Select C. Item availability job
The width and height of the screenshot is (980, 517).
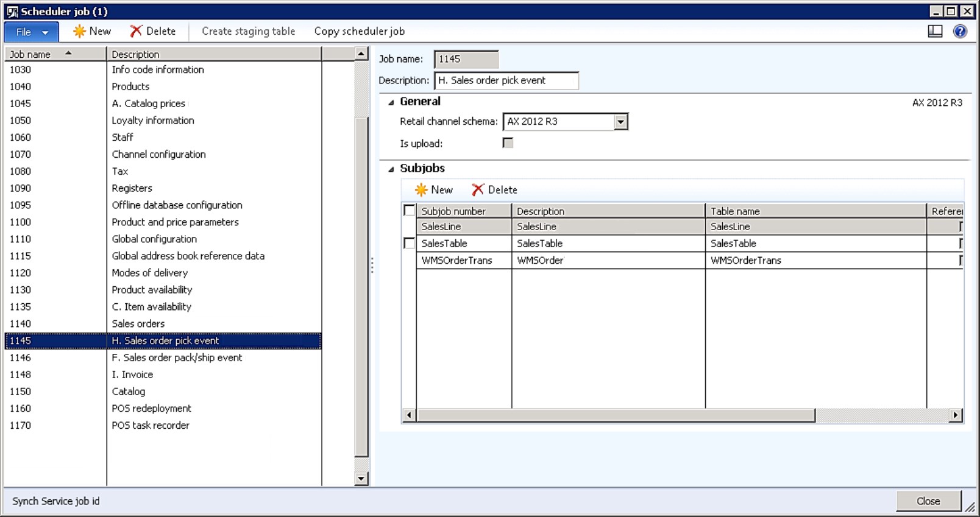(163, 307)
